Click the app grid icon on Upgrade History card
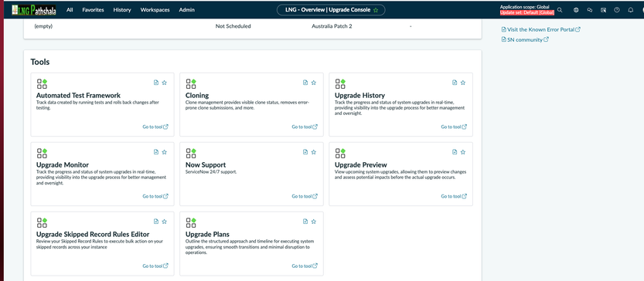The height and width of the screenshot is (281, 644). click(340, 83)
